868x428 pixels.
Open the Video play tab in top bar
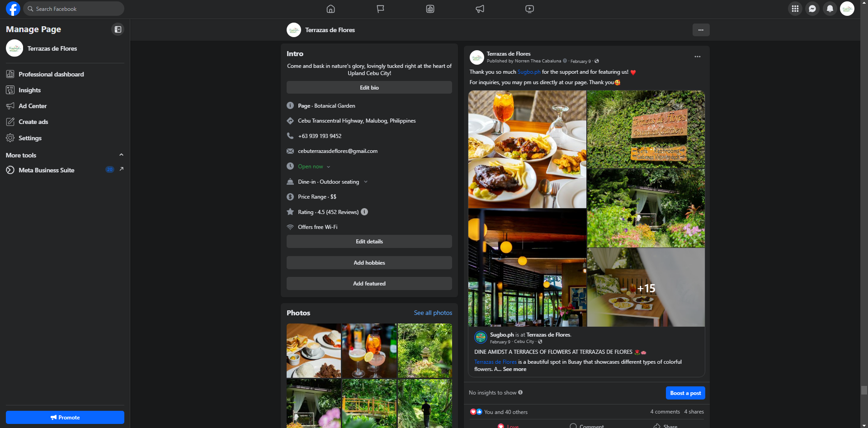coord(530,9)
